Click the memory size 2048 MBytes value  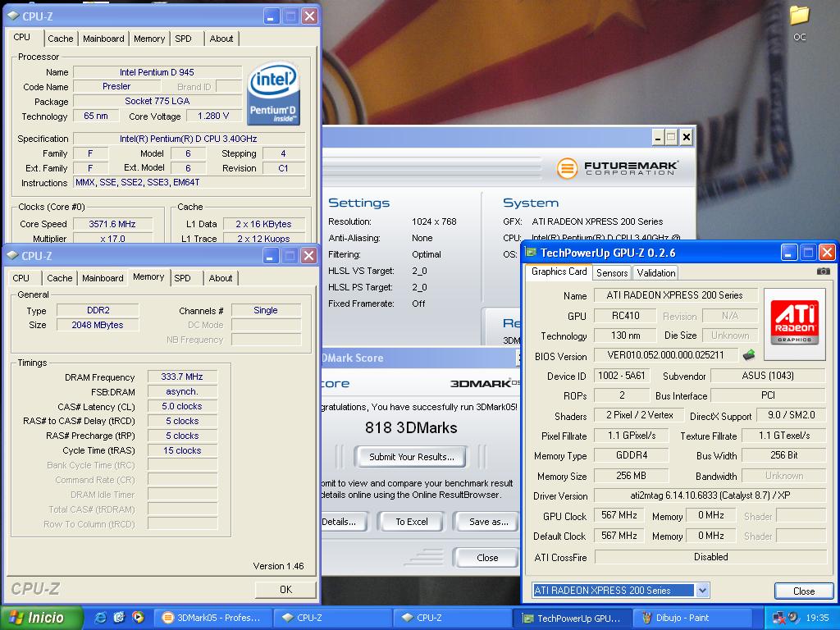98,325
